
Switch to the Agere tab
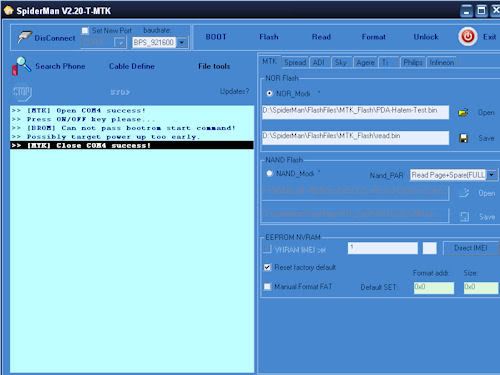coord(365,62)
